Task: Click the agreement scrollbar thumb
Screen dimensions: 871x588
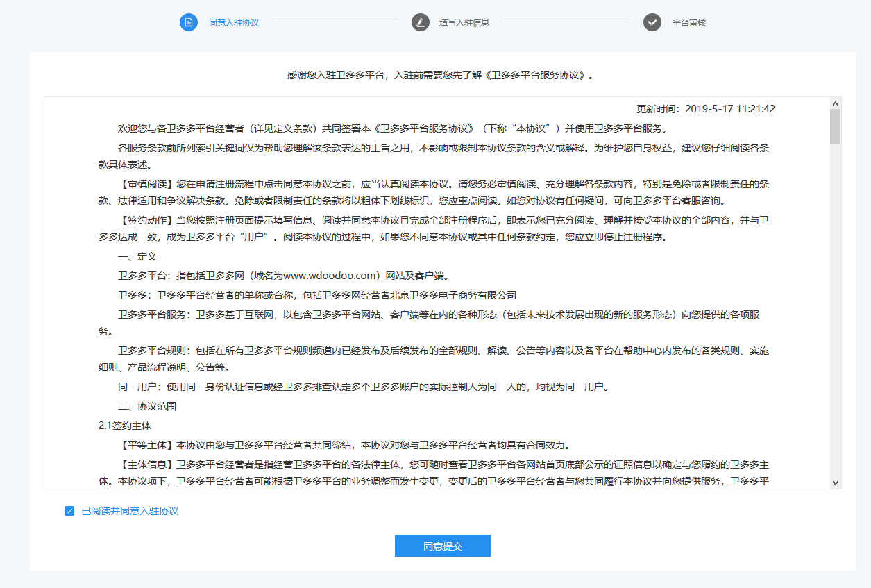Action: pyautogui.click(x=835, y=126)
